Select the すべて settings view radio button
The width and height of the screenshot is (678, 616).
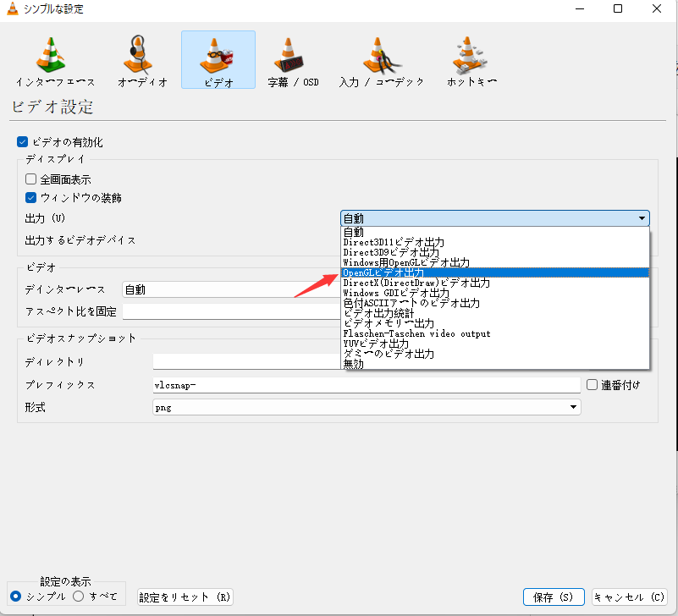point(79,597)
